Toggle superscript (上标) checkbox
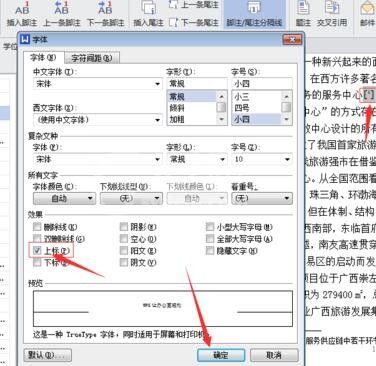This screenshot has height=366, width=376. click(x=37, y=250)
